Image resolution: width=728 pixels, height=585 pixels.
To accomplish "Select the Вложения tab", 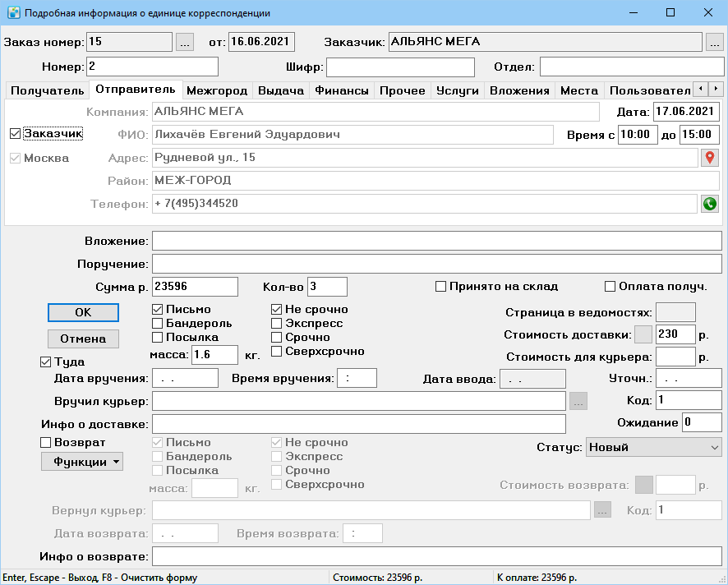I will tap(519, 90).
